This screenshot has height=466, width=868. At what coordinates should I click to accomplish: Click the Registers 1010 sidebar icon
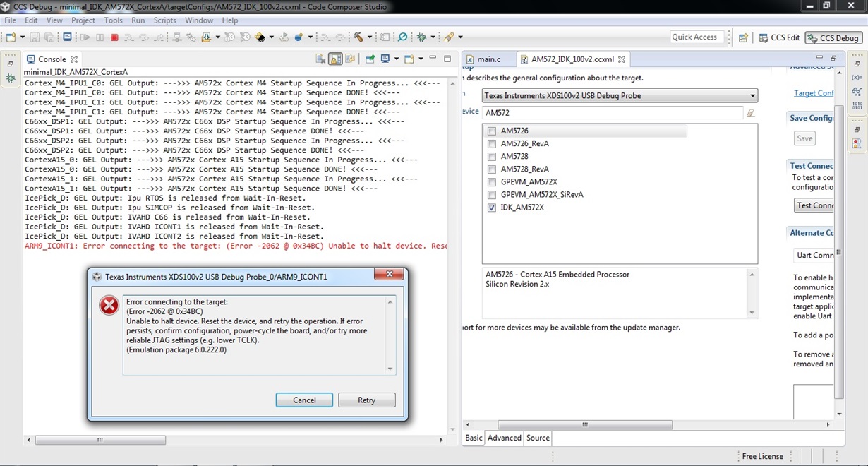pyautogui.click(x=856, y=106)
